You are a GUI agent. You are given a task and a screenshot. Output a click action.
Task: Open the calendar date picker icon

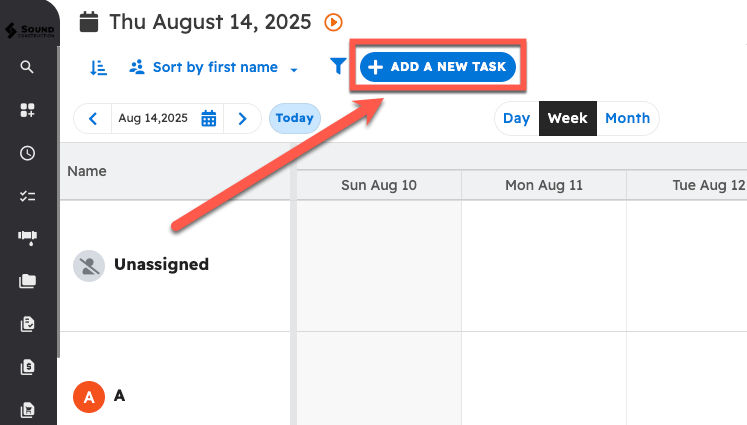209,118
